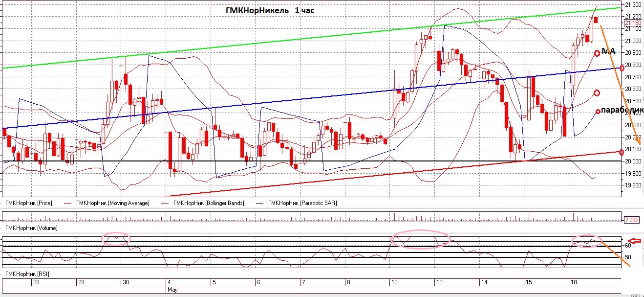The height and width of the screenshot is (297, 644).
Task: Click date 30 on the time axis
Action: (x=126, y=283)
